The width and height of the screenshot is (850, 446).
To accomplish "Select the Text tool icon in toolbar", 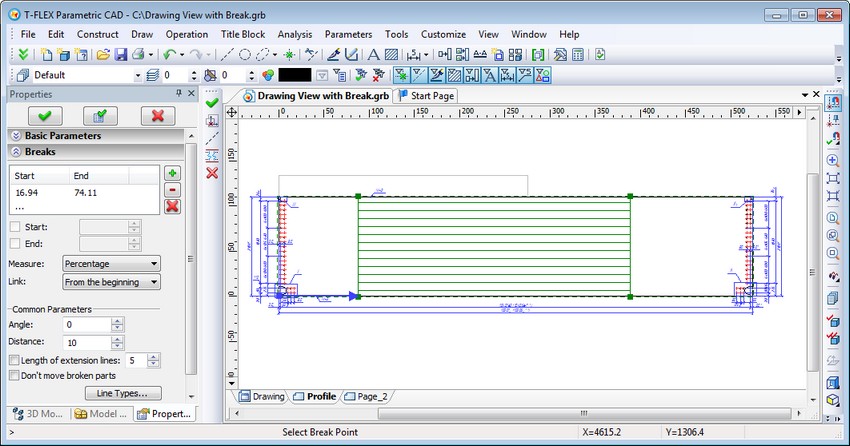I will click(373, 55).
